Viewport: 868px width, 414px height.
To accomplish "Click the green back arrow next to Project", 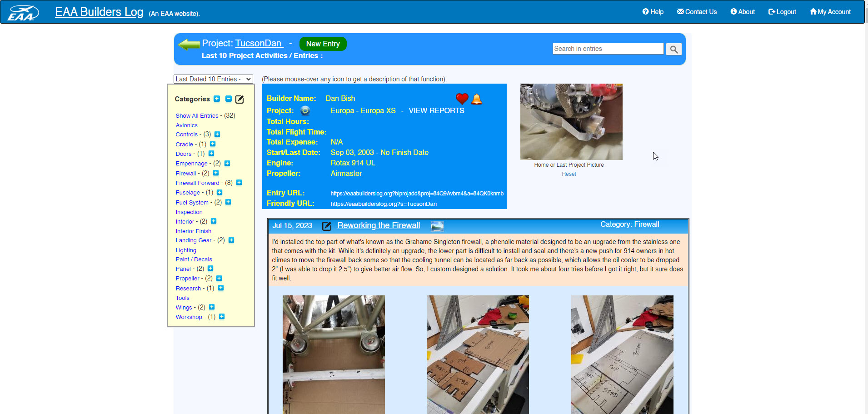I will (x=189, y=44).
